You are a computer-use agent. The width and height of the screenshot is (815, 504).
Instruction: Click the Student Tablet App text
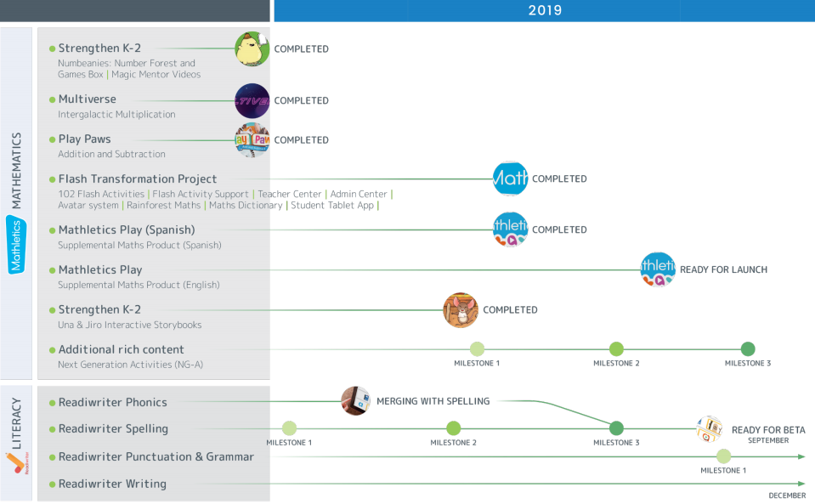(332, 206)
